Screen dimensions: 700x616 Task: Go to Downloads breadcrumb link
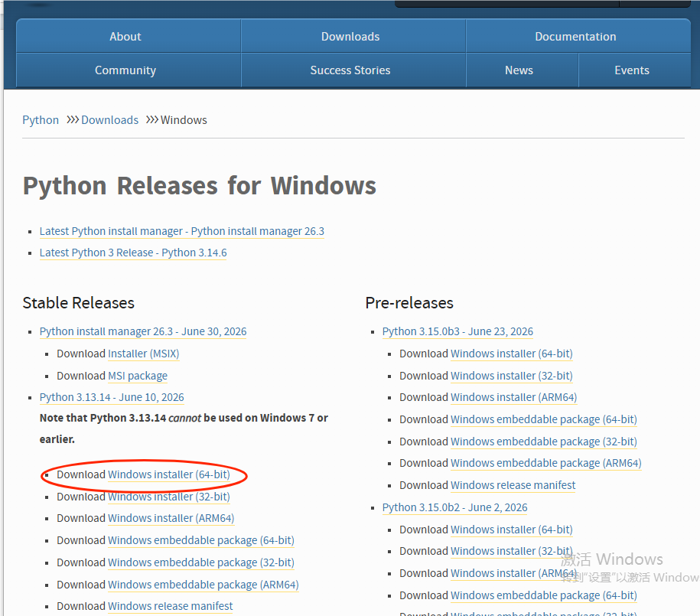click(110, 119)
